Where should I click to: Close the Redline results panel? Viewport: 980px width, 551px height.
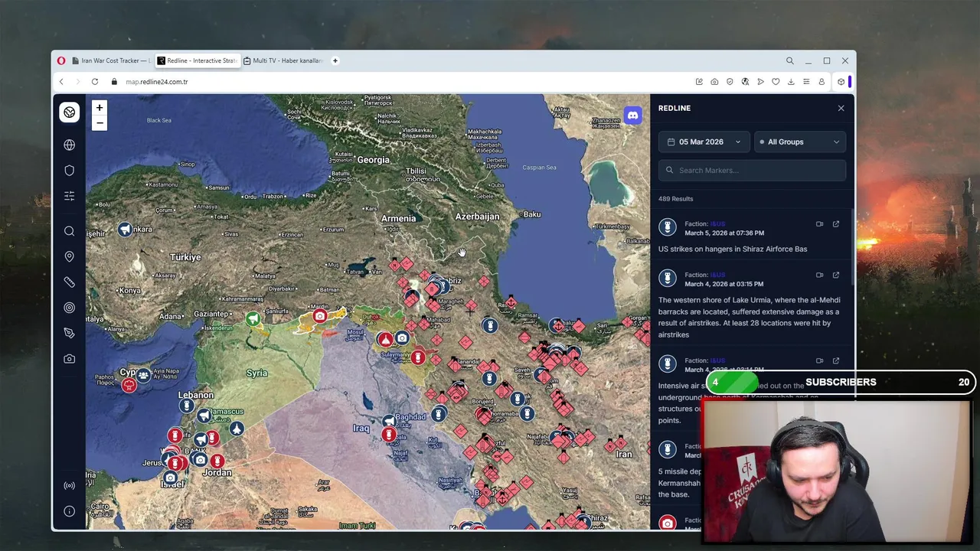[841, 108]
